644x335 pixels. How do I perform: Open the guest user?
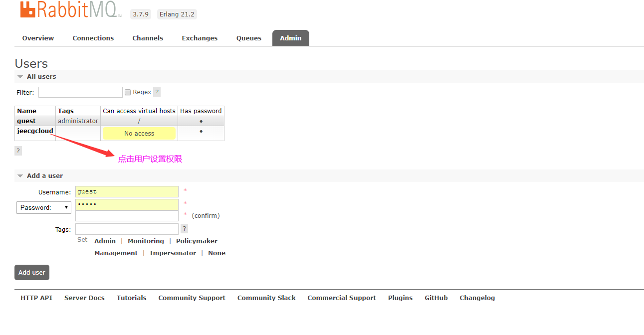(x=26, y=121)
